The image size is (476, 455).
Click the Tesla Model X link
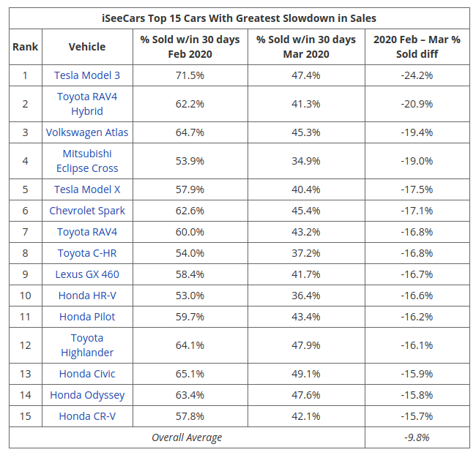click(87, 189)
